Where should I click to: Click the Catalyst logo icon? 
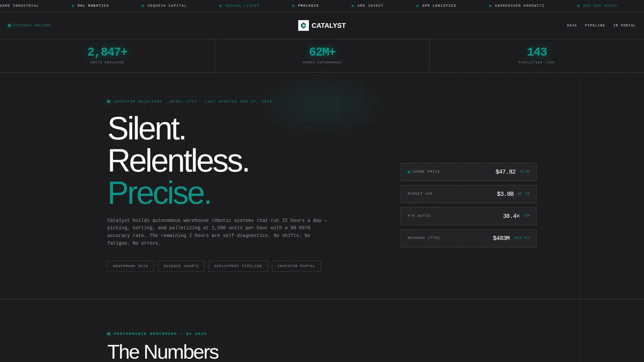[x=303, y=25]
